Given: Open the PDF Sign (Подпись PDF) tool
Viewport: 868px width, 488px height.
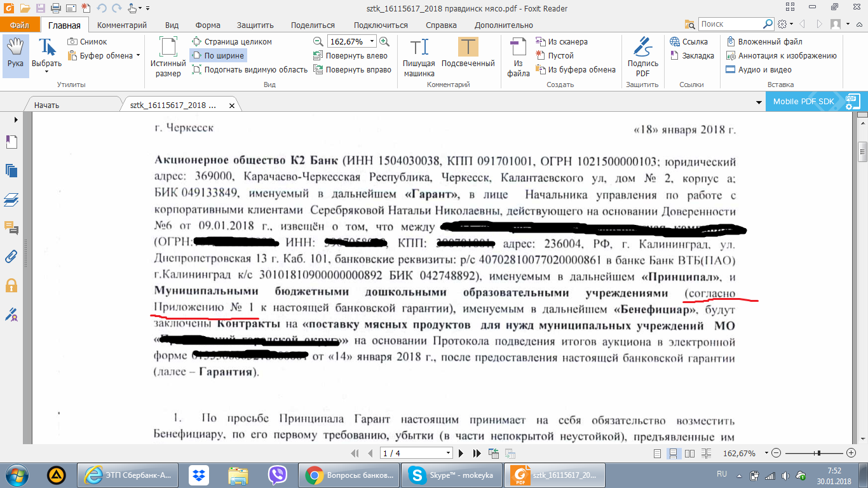Looking at the screenshot, I should coord(642,56).
